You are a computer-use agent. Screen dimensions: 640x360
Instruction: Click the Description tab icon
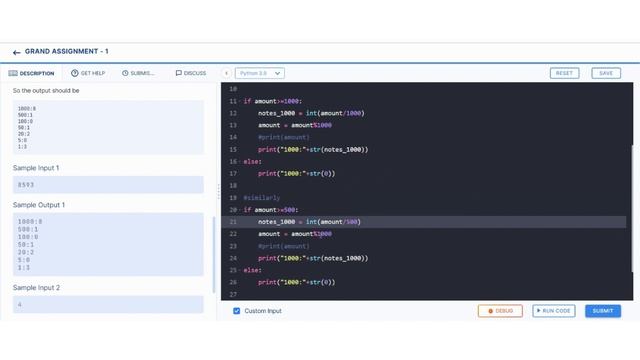[x=13, y=73]
